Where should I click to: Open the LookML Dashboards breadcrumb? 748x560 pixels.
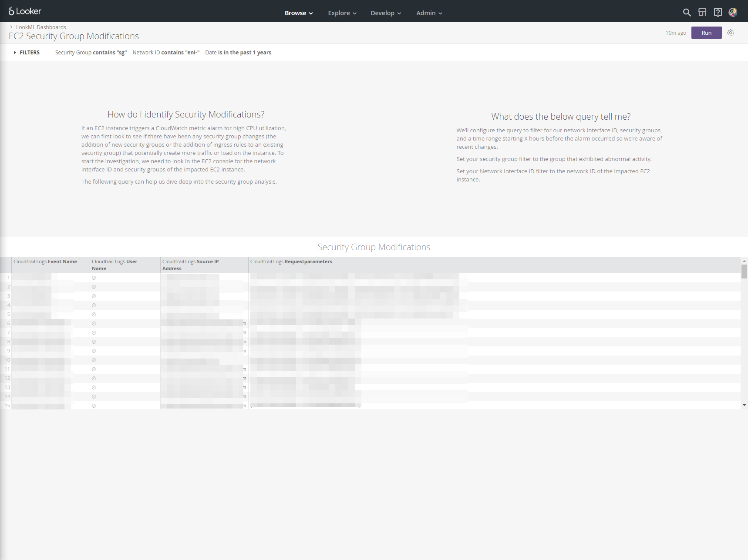click(x=41, y=27)
